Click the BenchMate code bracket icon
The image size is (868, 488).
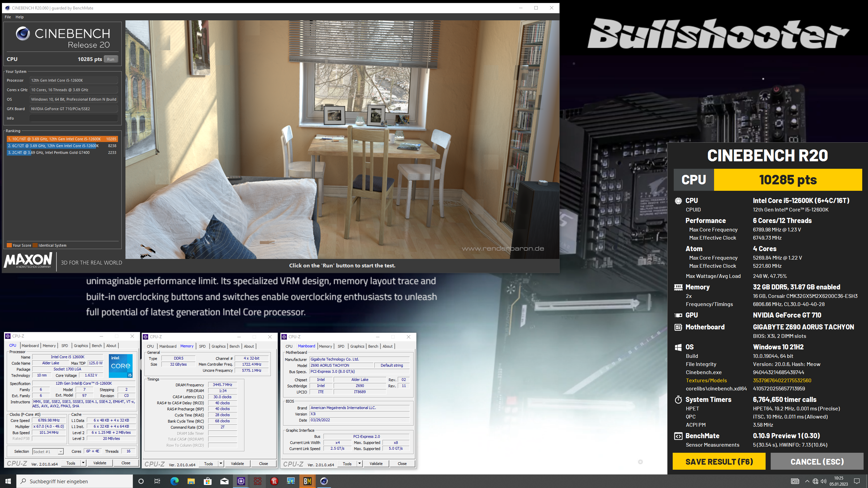click(678, 436)
